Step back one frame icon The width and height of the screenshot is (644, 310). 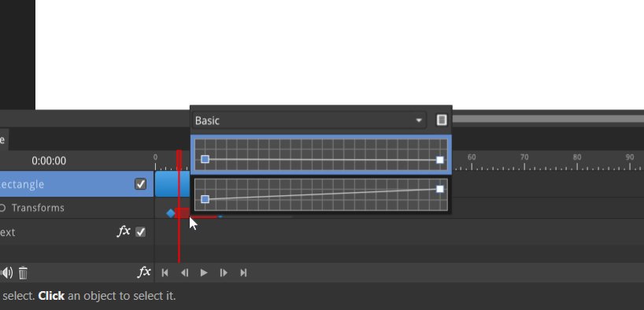point(185,273)
